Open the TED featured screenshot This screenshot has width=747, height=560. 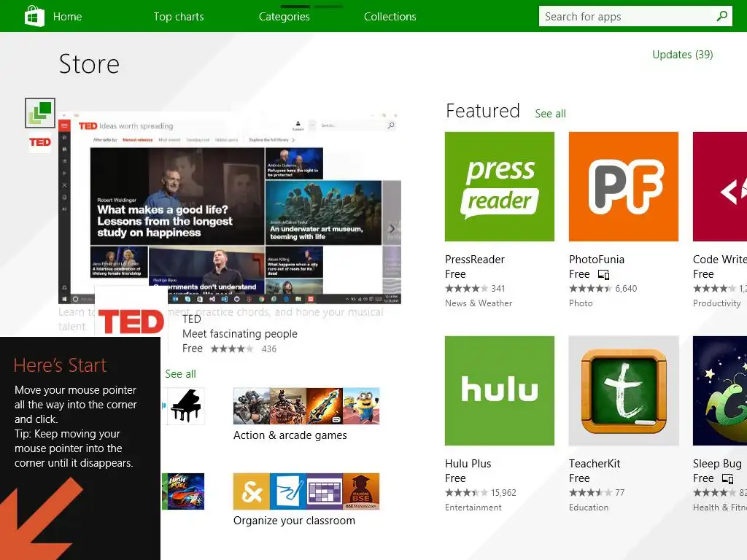(229, 208)
